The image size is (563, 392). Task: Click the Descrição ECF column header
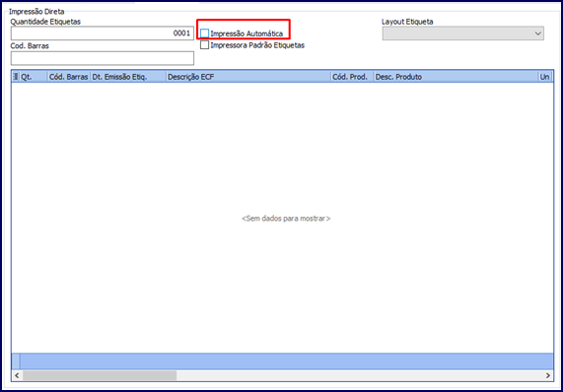pos(248,77)
